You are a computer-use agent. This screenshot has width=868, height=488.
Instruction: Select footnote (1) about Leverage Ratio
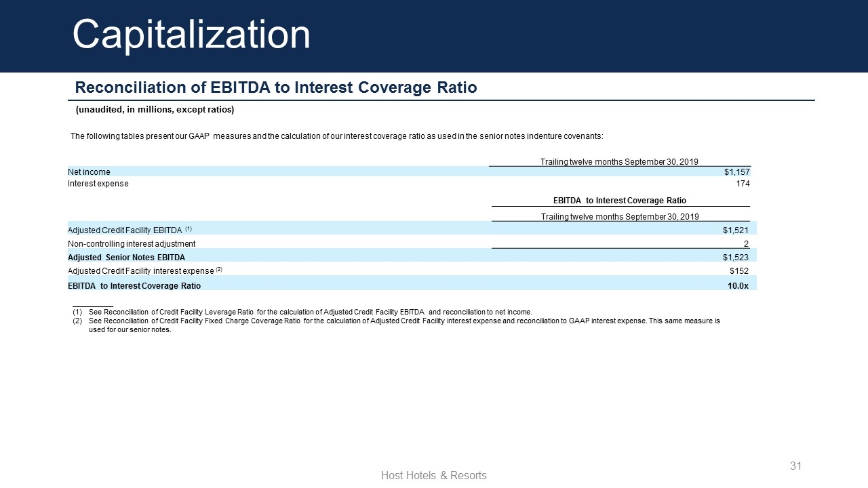click(x=302, y=312)
